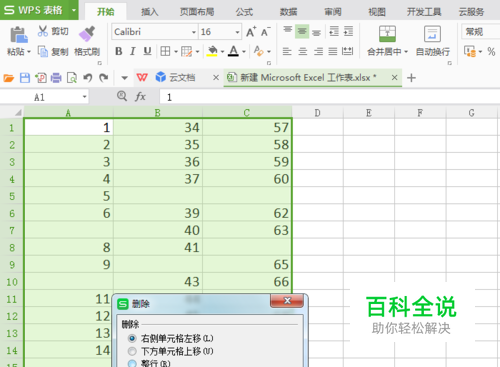Align text to vertical middle
This screenshot has height=367, width=500.
[x=302, y=31]
